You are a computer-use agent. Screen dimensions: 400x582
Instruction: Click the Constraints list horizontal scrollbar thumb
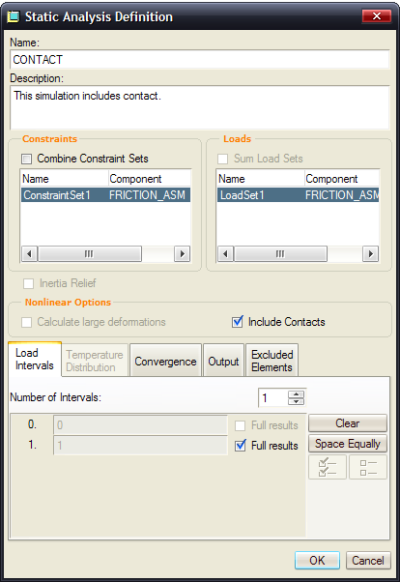click(89, 254)
